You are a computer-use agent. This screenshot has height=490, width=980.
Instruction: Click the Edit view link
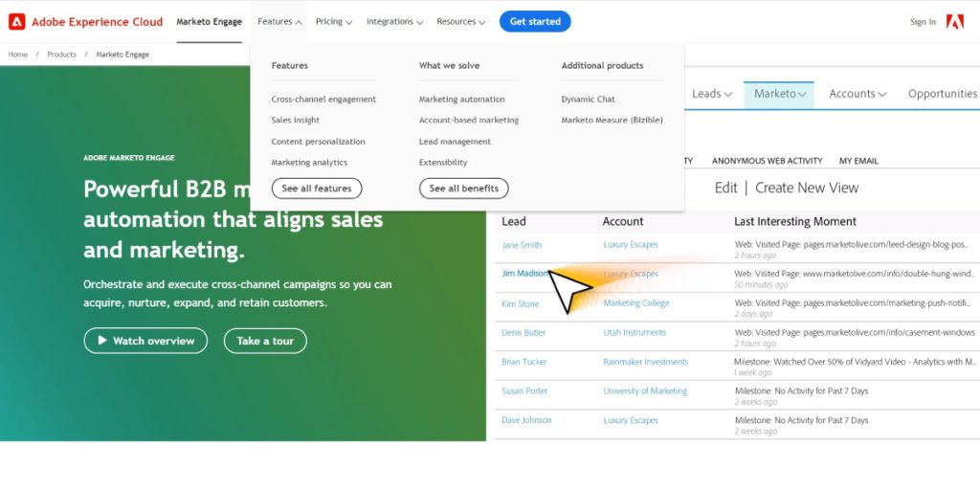coord(725,188)
